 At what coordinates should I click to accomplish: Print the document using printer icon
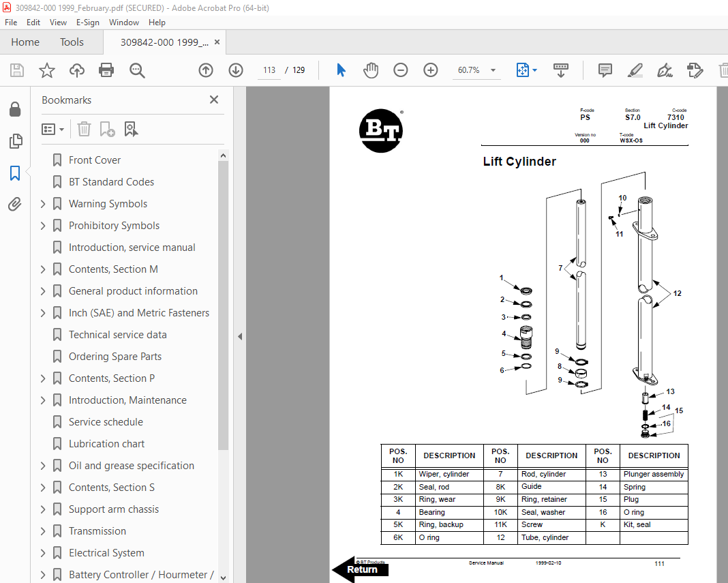pyautogui.click(x=106, y=70)
